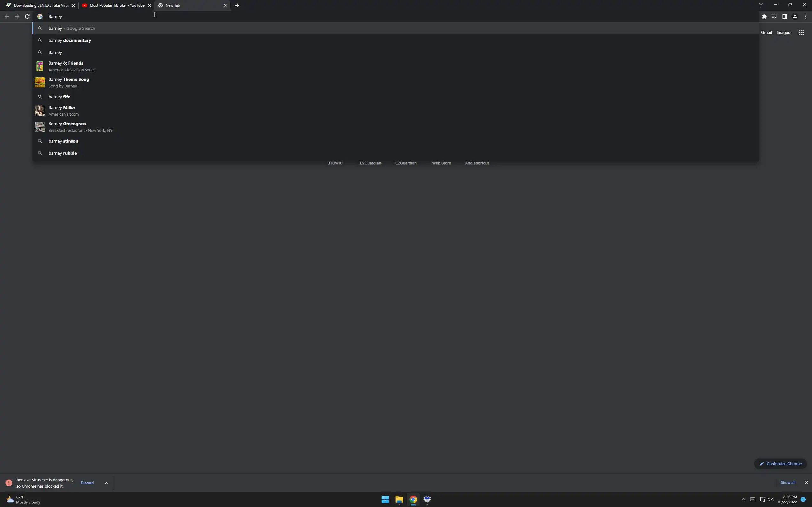Click the Customize Chrome button

[x=781, y=464]
